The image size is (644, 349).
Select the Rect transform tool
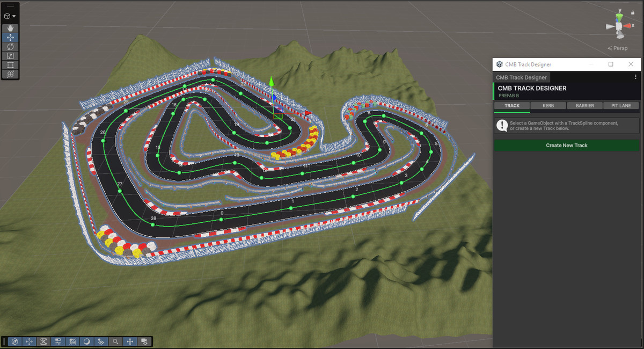(x=11, y=65)
